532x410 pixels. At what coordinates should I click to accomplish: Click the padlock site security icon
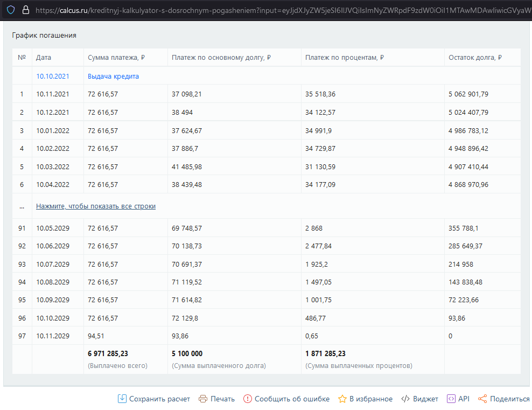click(26, 10)
